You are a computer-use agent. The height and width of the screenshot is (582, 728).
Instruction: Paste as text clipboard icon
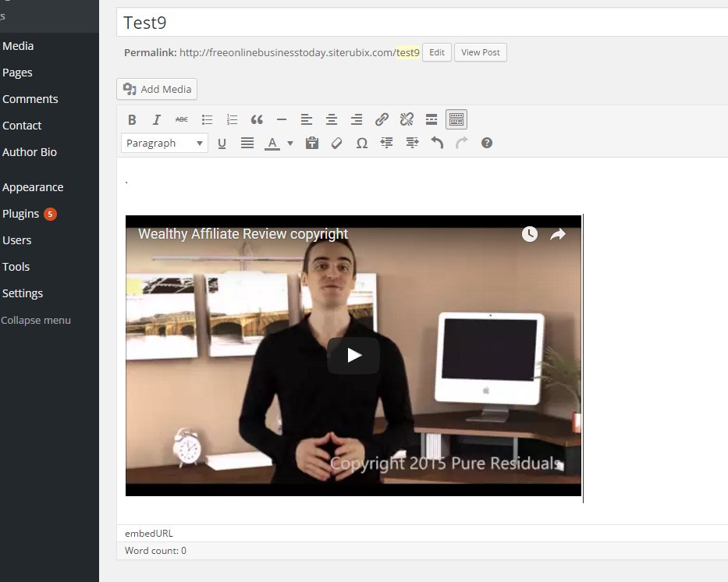pos(312,143)
